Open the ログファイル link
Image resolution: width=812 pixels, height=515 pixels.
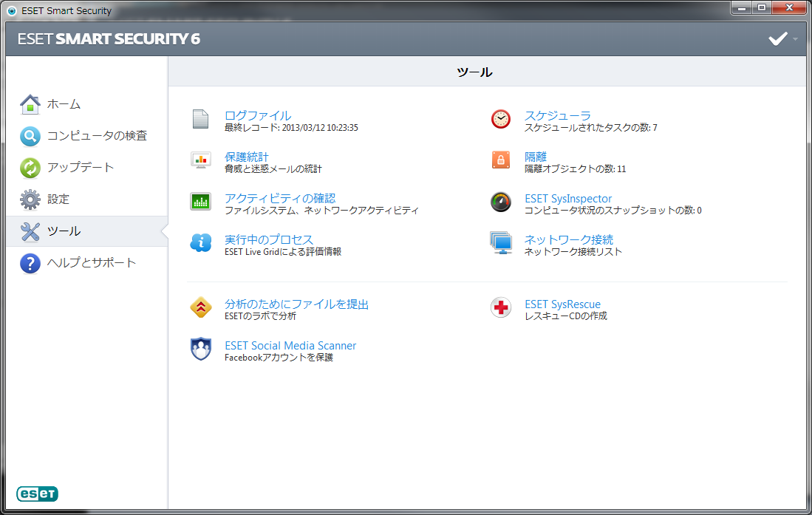click(x=258, y=115)
